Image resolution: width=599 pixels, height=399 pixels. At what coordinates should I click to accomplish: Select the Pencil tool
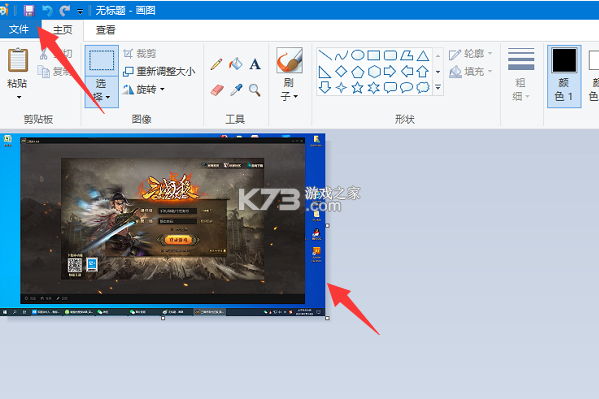[216, 64]
